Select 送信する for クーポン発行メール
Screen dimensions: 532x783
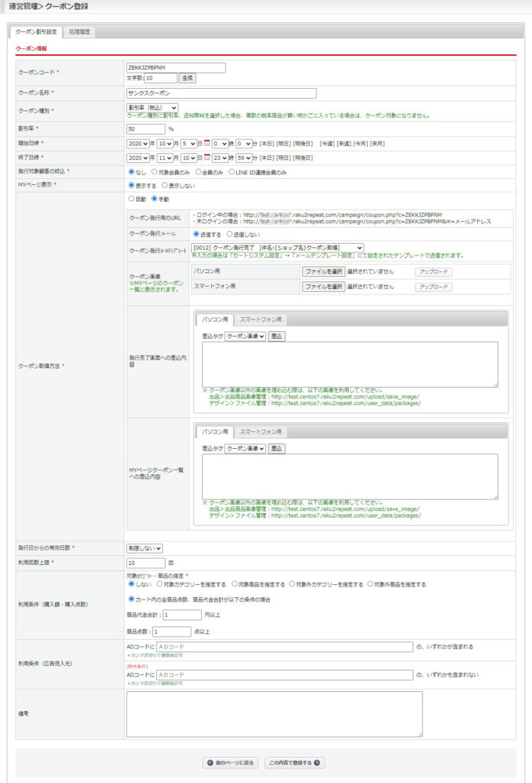point(196,234)
